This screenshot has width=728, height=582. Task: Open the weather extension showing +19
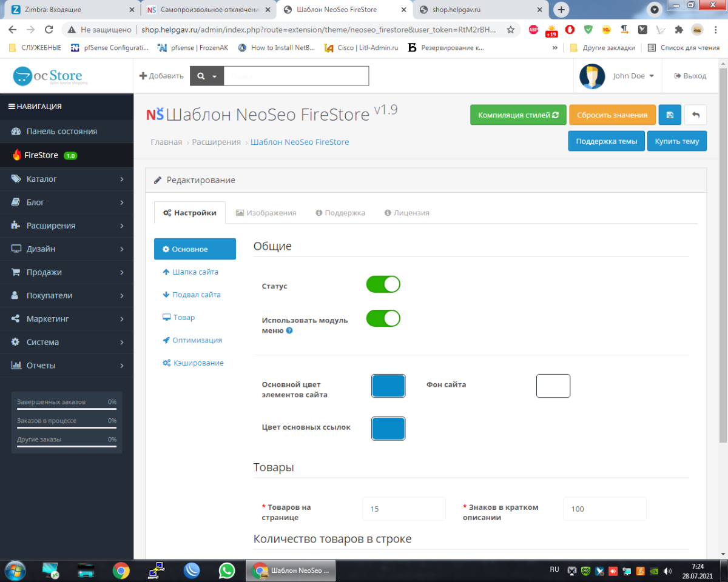click(551, 30)
